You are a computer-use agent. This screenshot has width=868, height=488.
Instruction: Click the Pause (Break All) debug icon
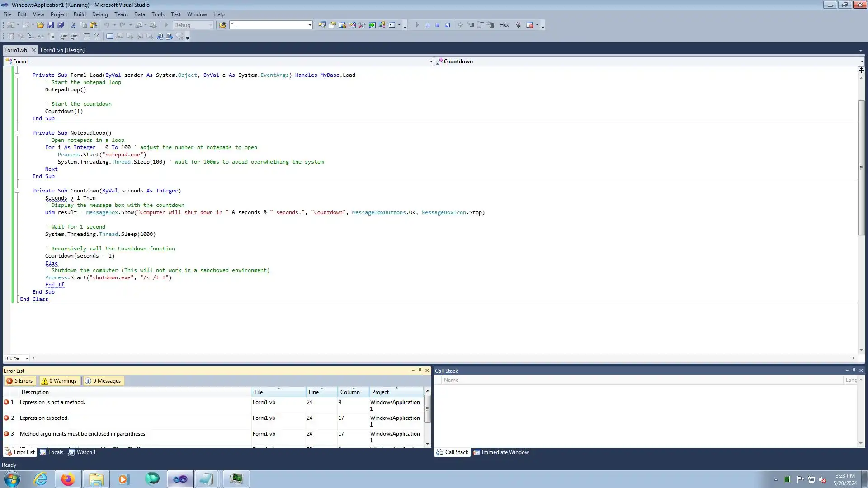coord(428,25)
